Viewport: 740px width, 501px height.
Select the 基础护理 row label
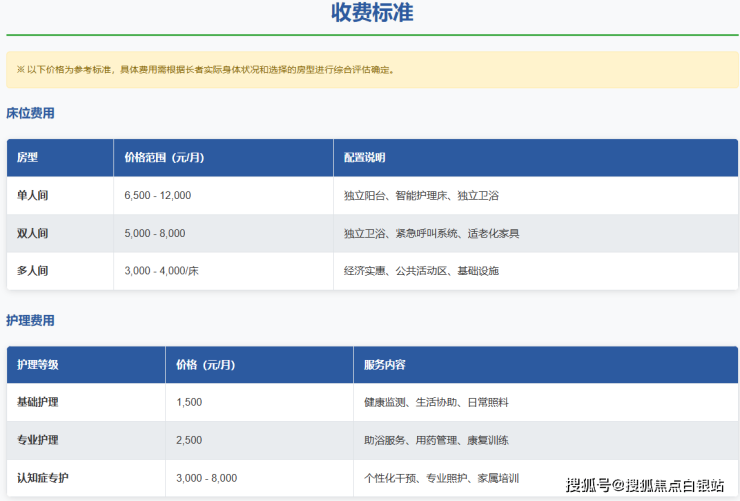pyautogui.click(x=38, y=402)
